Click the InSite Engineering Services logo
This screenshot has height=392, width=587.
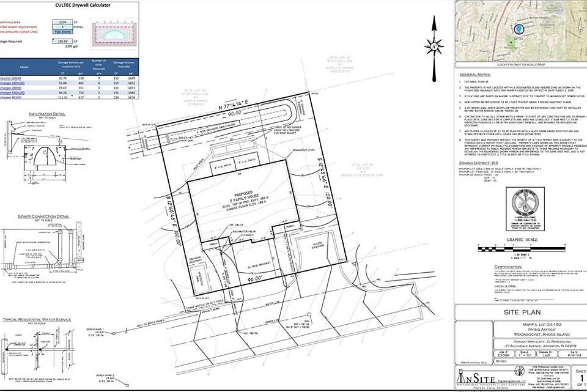[490, 379]
